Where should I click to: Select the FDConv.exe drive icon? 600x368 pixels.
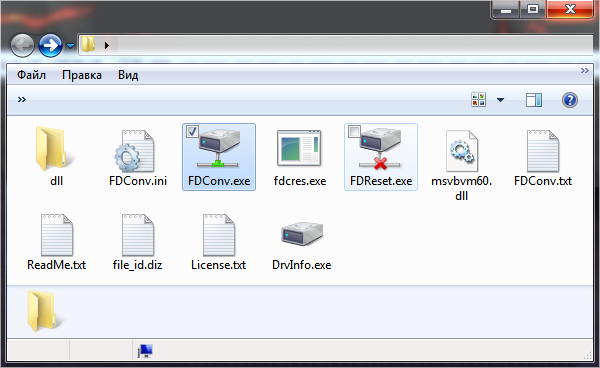click(219, 149)
